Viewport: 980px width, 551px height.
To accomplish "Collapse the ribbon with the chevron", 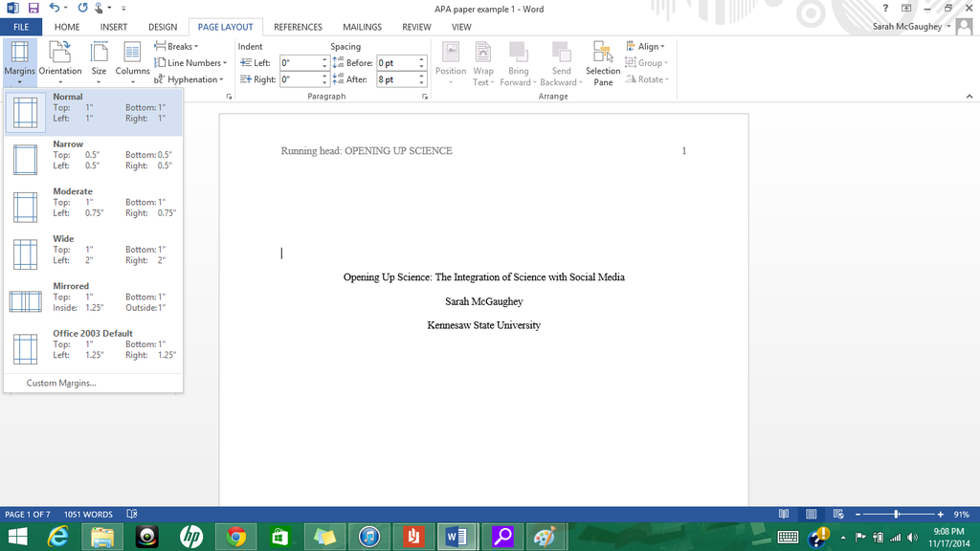I will point(969,97).
